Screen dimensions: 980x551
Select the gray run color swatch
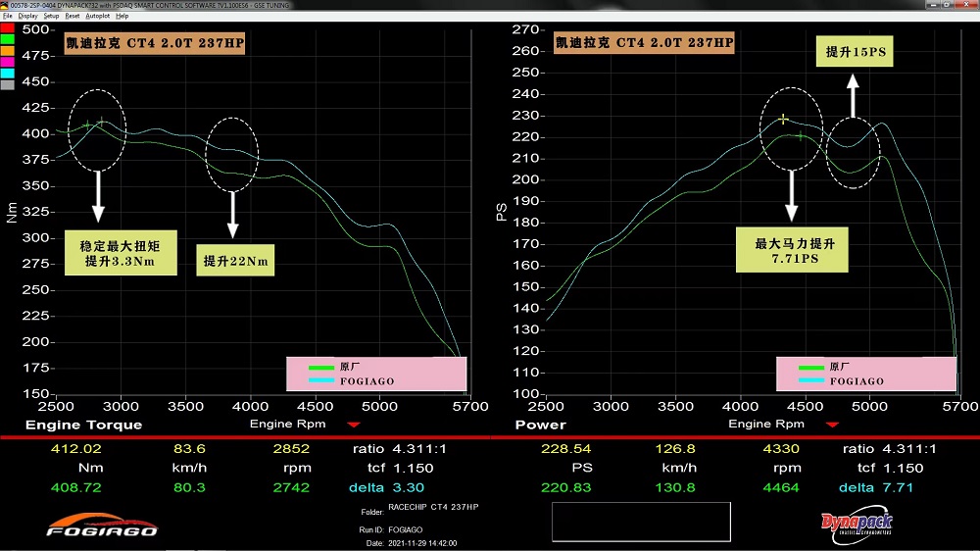(7, 84)
